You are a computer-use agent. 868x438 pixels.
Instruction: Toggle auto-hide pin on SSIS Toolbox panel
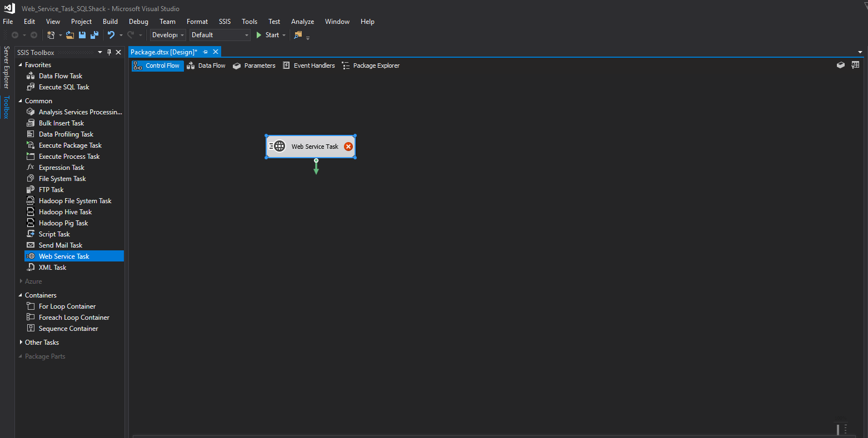coord(109,52)
